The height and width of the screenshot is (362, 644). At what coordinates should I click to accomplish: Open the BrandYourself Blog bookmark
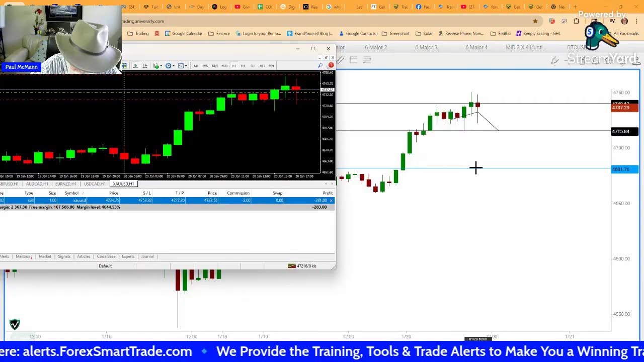click(x=310, y=34)
